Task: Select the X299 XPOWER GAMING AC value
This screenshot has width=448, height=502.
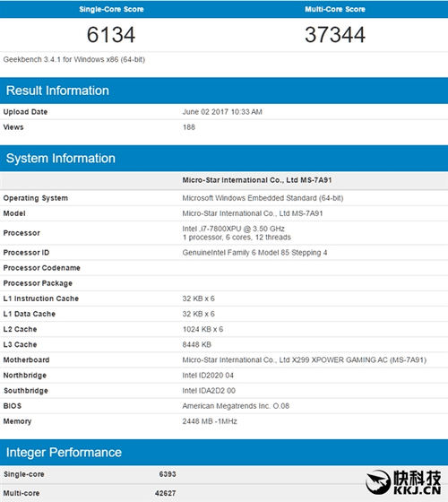Action: click(305, 360)
